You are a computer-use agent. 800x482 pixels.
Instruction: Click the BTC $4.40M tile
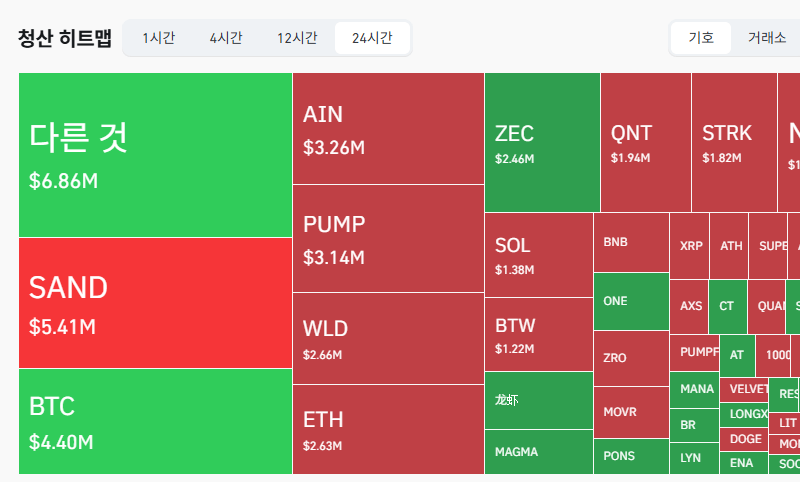coord(155,421)
